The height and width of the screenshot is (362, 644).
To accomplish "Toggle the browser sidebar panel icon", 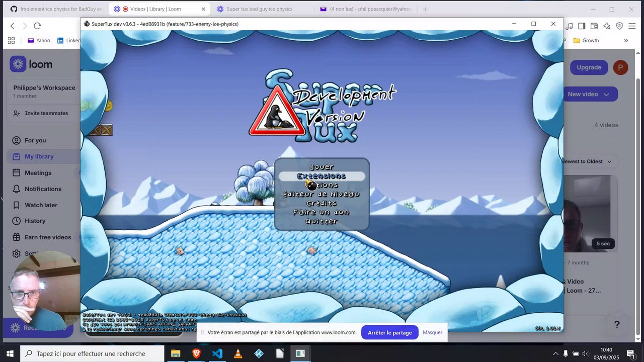I will pos(582,26).
